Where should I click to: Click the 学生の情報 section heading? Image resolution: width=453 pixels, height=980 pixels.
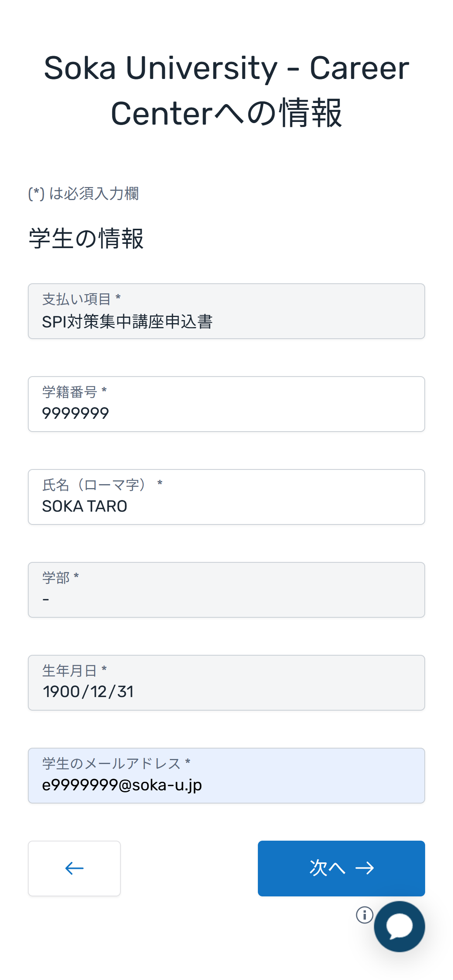click(x=86, y=238)
